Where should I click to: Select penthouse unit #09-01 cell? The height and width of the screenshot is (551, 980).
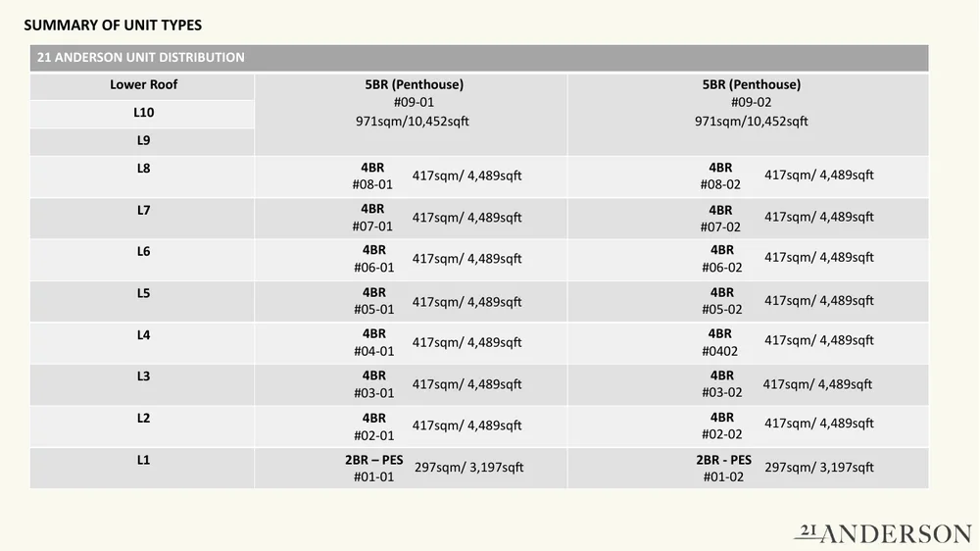pos(414,103)
